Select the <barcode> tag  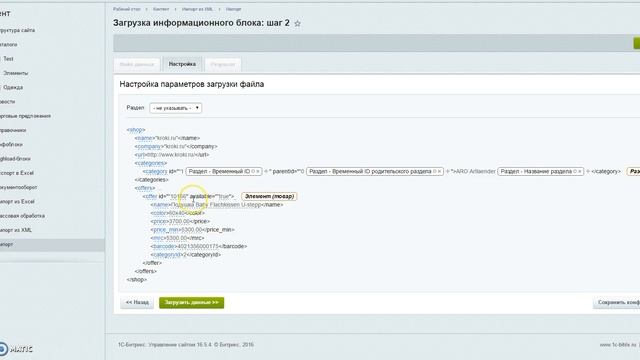pyautogui.click(x=164, y=247)
